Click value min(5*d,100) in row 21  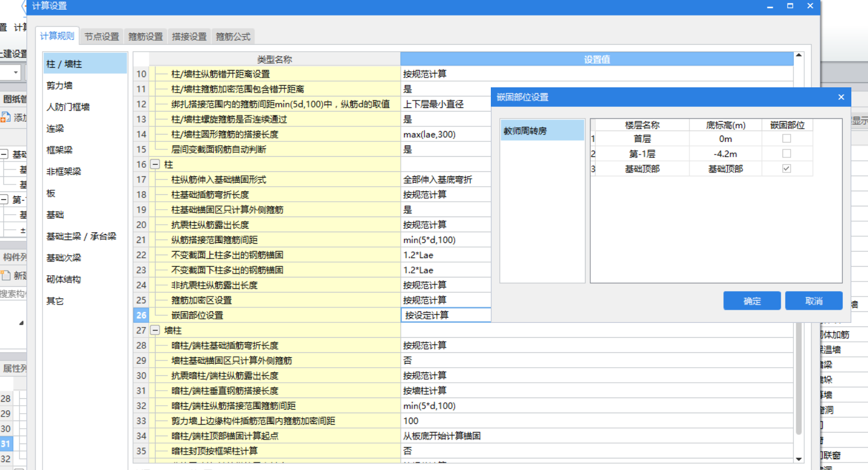pos(429,240)
